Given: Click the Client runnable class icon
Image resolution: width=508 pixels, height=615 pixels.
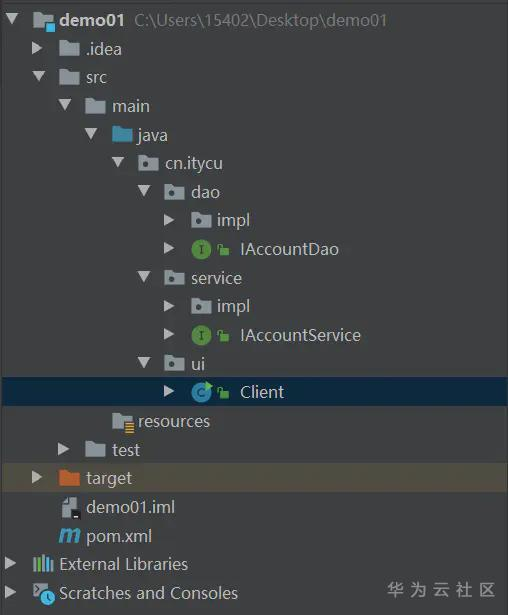Looking at the screenshot, I should 202,392.
